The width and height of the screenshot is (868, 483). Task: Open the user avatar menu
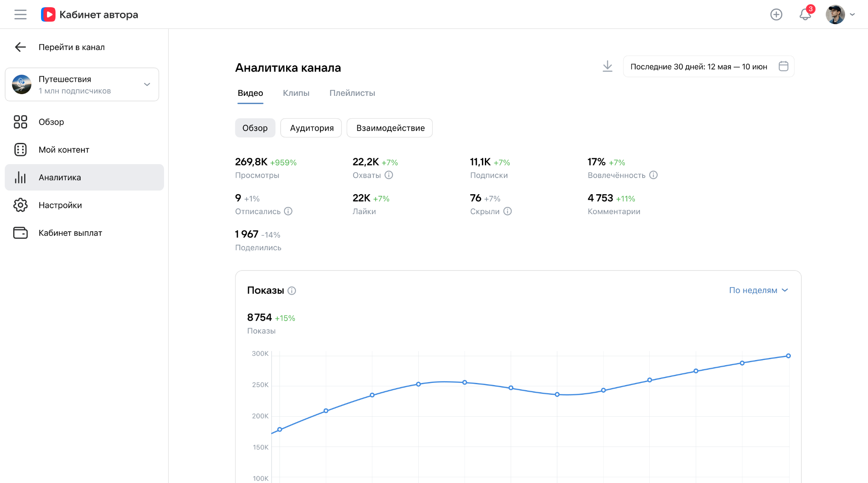[835, 14]
